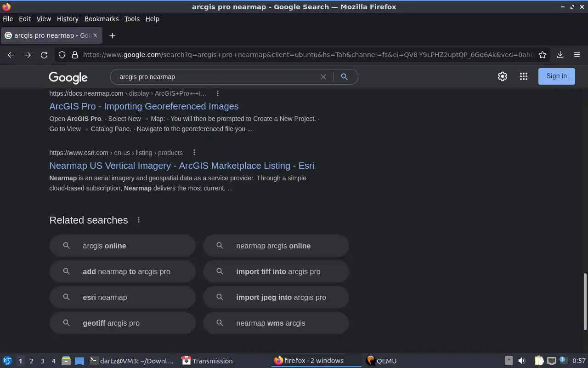Open the Firefox hamburger application menu
Image resolution: width=588 pixels, height=368 pixels.
pyautogui.click(x=577, y=55)
